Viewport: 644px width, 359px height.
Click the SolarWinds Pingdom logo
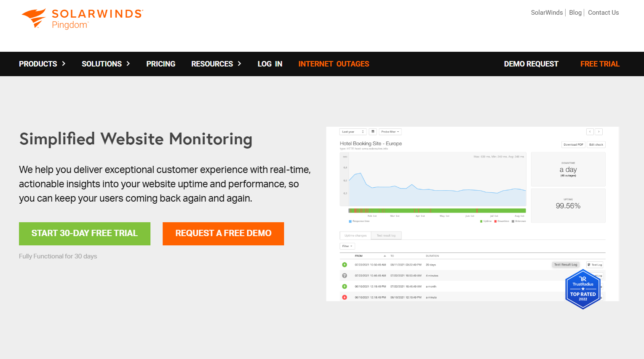coord(82,19)
